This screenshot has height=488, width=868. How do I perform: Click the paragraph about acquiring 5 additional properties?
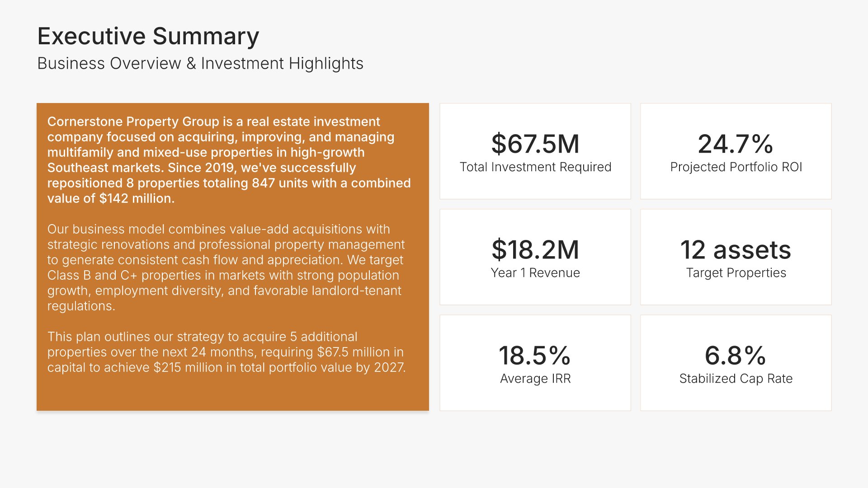click(x=226, y=352)
